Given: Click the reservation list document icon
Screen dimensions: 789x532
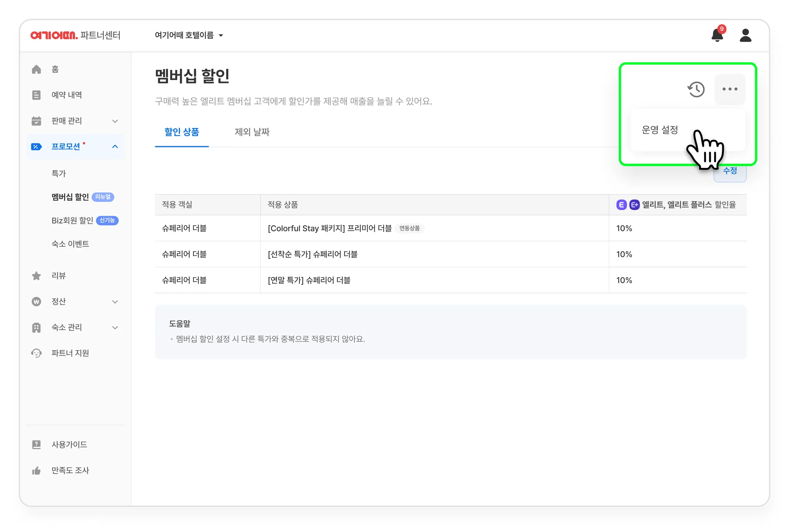Looking at the screenshot, I should [x=37, y=95].
